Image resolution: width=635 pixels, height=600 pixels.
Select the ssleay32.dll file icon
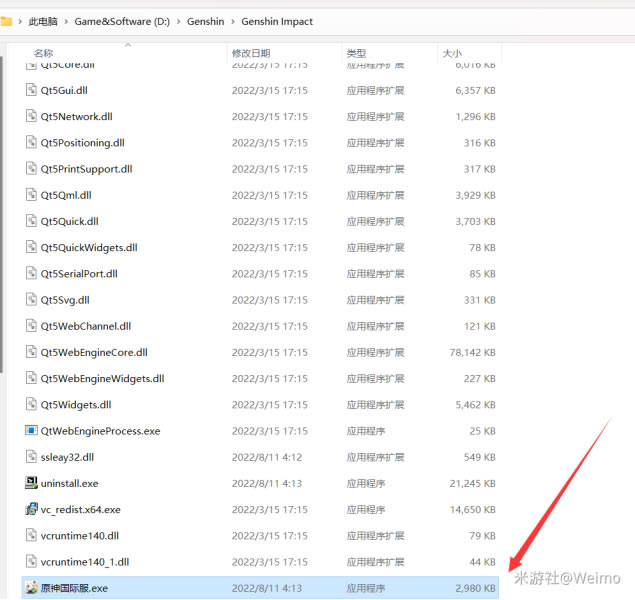coord(31,457)
